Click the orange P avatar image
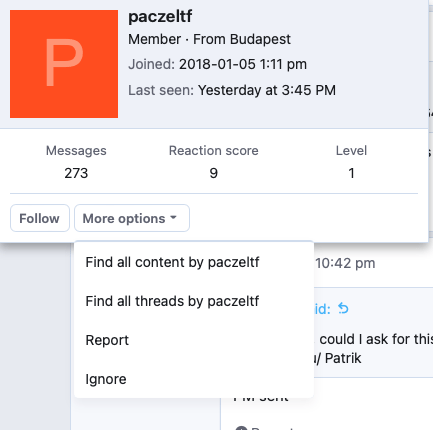Viewport: 433px width, 430px height. pyautogui.click(x=64, y=64)
